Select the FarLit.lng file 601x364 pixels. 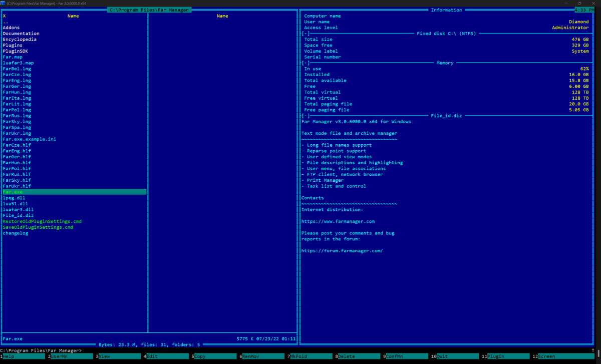[74, 104]
